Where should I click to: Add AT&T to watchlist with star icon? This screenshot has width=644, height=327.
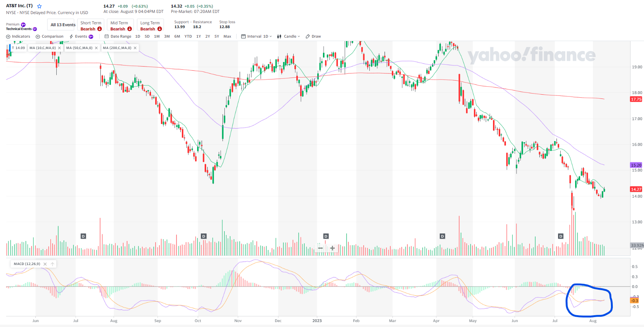click(39, 6)
